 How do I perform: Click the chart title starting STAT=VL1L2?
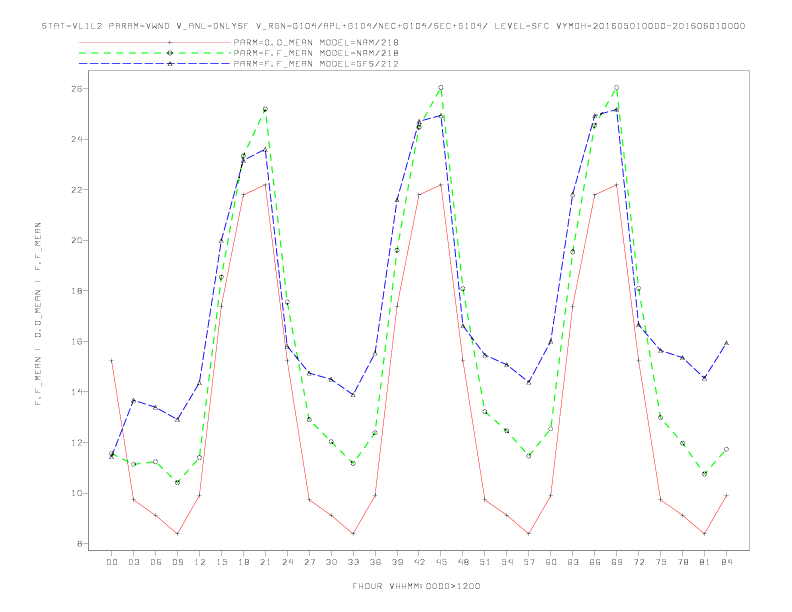click(x=393, y=26)
